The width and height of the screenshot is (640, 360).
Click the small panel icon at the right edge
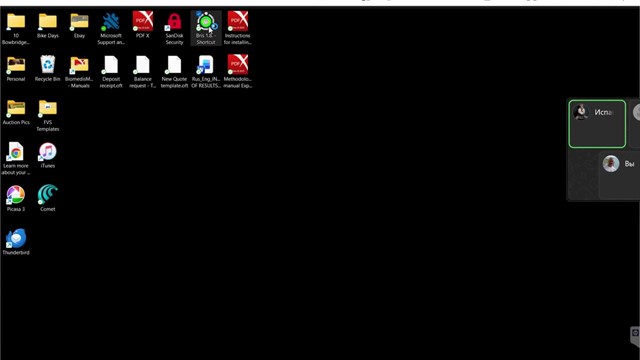(x=635, y=333)
